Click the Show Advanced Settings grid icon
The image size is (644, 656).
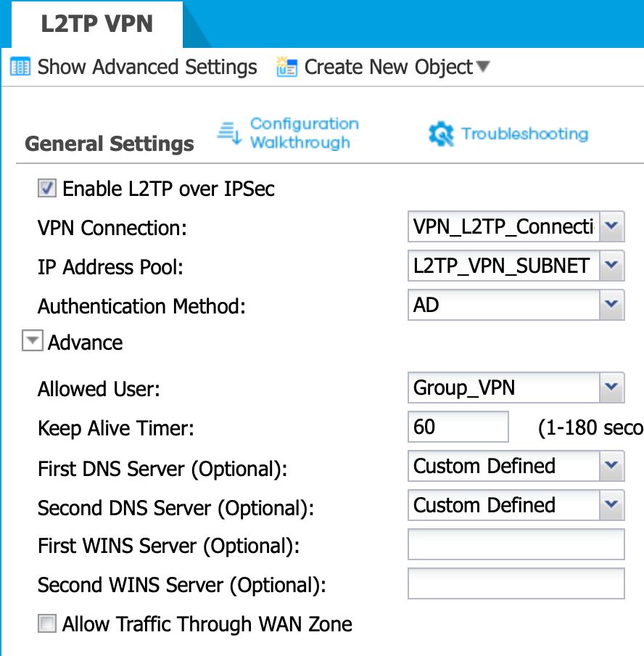pos(20,67)
